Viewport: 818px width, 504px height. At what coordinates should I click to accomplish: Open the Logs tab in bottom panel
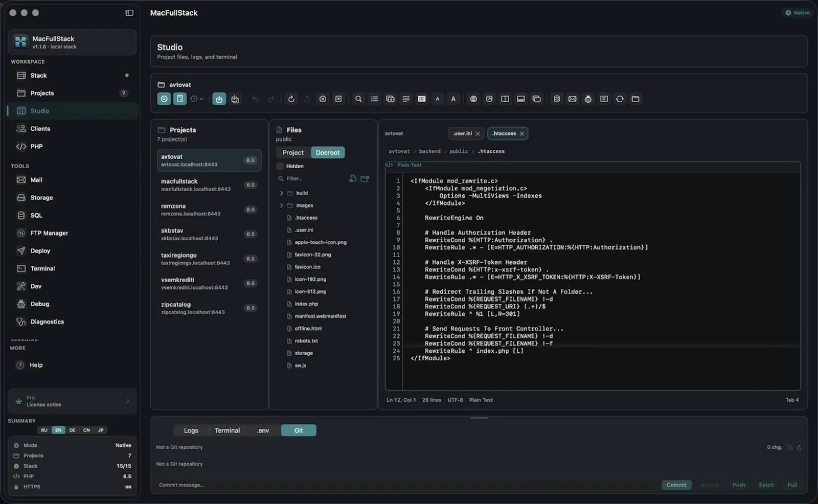tap(191, 431)
